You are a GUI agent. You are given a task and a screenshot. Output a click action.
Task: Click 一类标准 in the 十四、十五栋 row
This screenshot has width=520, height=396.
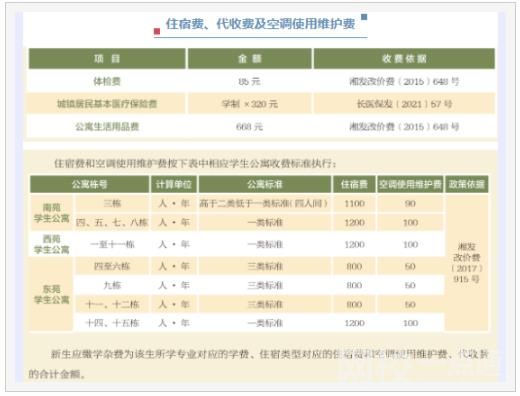265,323
